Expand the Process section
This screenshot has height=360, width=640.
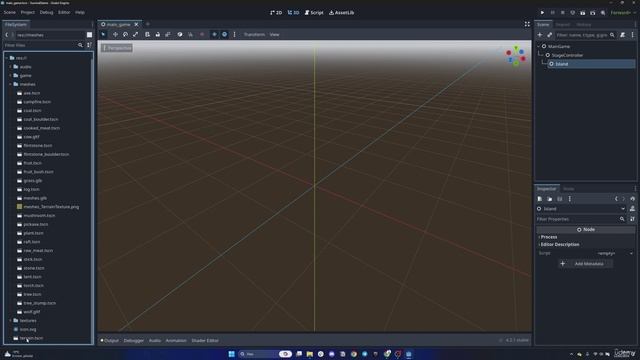(549, 237)
